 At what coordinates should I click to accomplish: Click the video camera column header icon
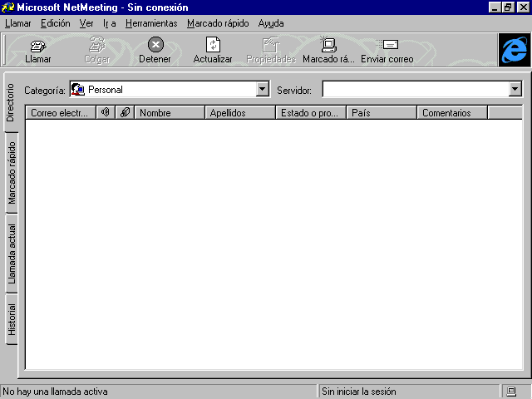pyautogui.click(x=126, y=112)
